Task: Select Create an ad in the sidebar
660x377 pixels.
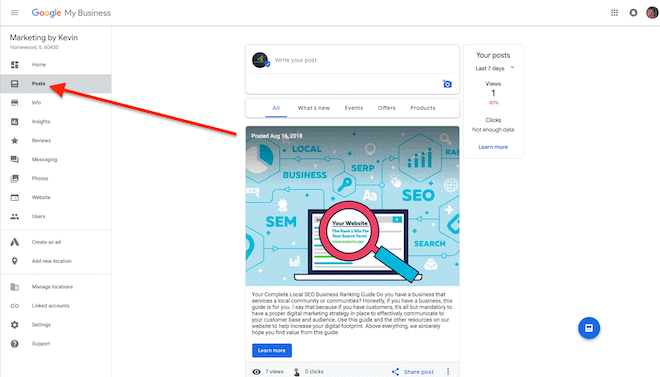Action: 56,242
